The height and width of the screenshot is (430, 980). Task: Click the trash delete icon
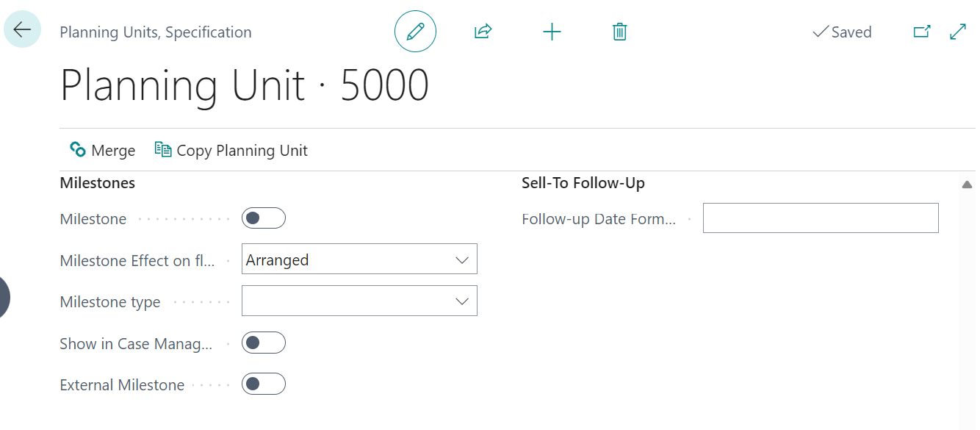pos(620,32)
